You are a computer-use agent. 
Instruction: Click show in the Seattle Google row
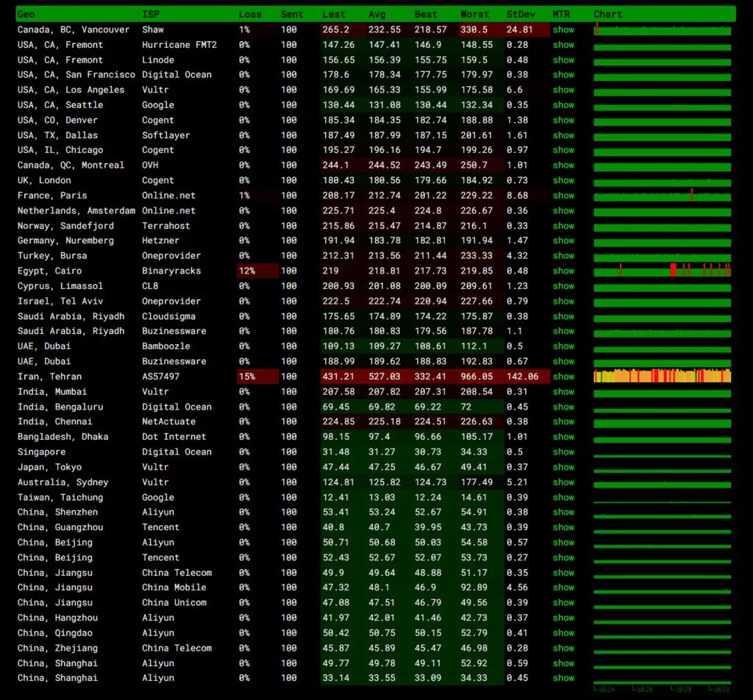(563, 105)
